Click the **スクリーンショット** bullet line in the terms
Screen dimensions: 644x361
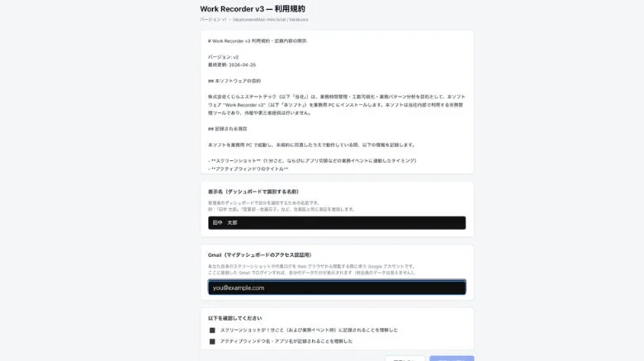click(x=312, y=161)
